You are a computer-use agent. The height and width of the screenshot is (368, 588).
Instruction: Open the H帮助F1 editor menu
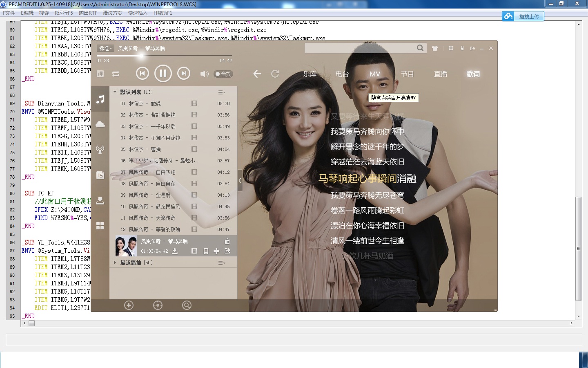pos(163,13)
